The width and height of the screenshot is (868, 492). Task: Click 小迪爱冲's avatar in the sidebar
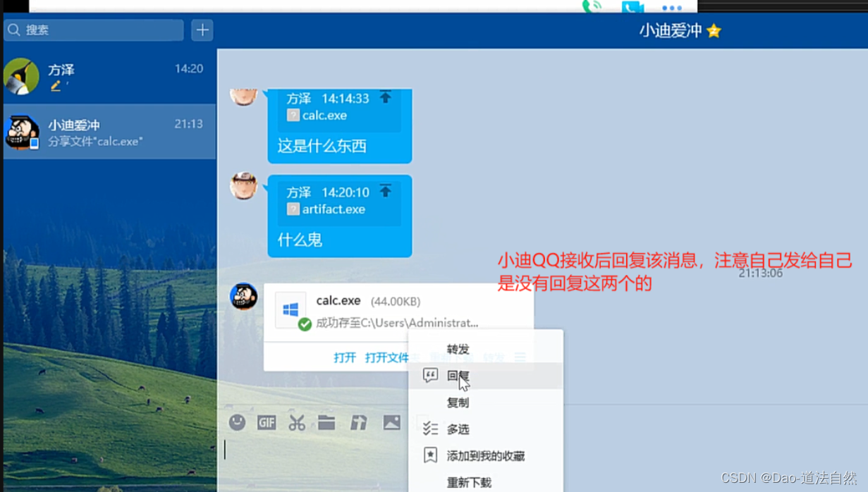click(x=22, y=132)
